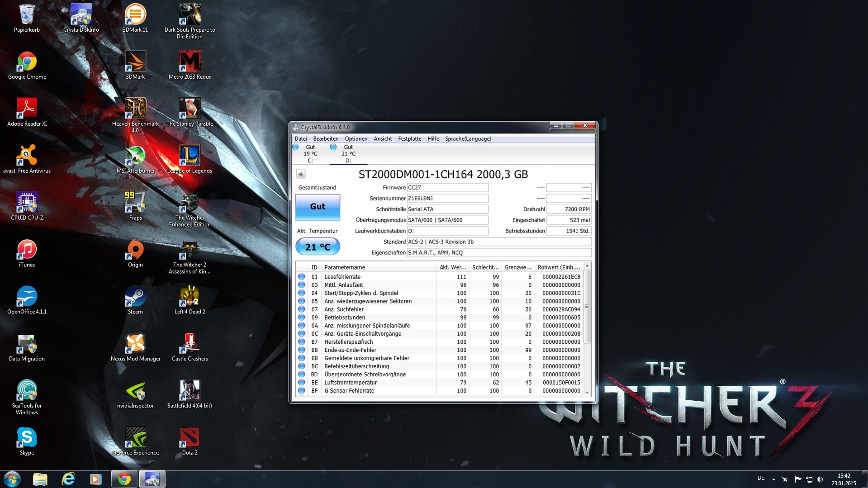Open The Witcher Enhanced Edition icon
This screenshot has width=868, height=488.
[x=190, y=209]
